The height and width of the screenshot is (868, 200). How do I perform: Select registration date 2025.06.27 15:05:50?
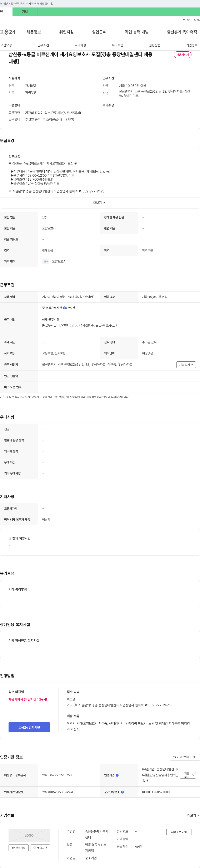tap(57, 775)
